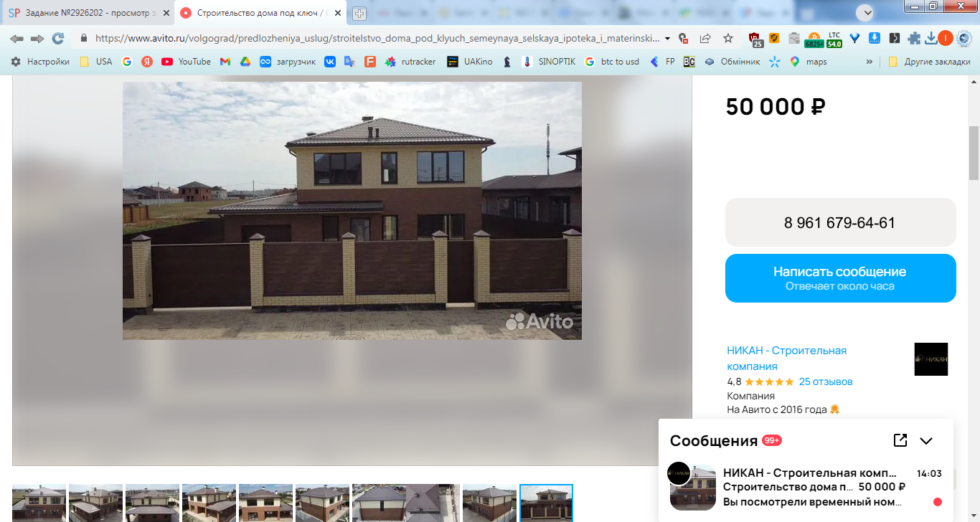980x522 pixels.
Task: Reload the page with the refresh icon
Action: click(58, 38)
